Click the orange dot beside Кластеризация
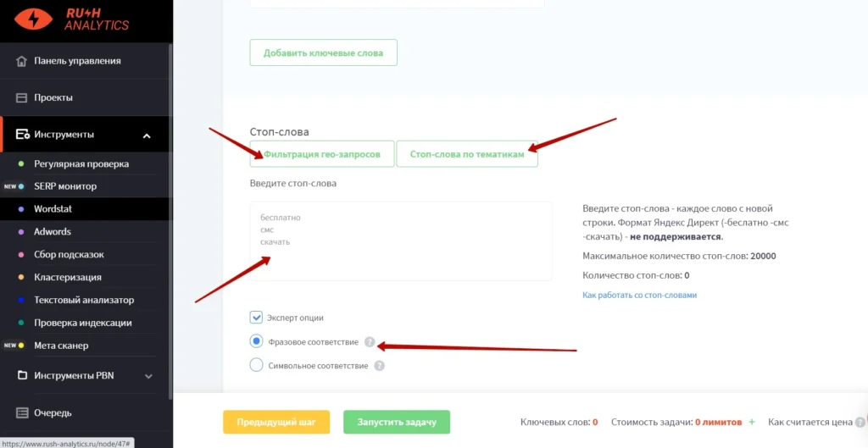The width and height of the screenshot is (868, 448). 21,278
